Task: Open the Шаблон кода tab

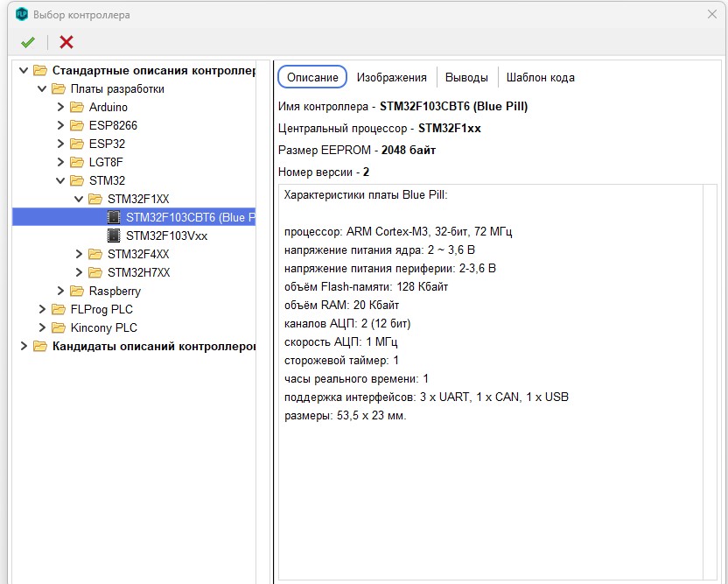Action: 541,77
